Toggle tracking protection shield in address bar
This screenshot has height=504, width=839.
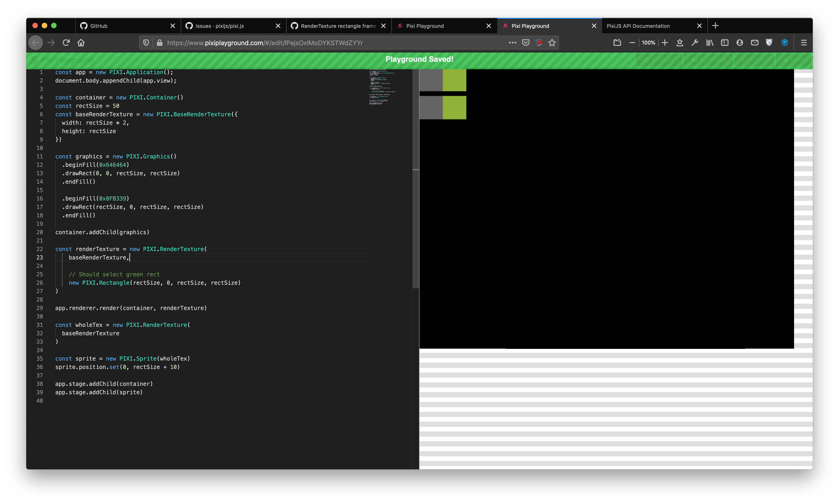(x=146, y=42)
